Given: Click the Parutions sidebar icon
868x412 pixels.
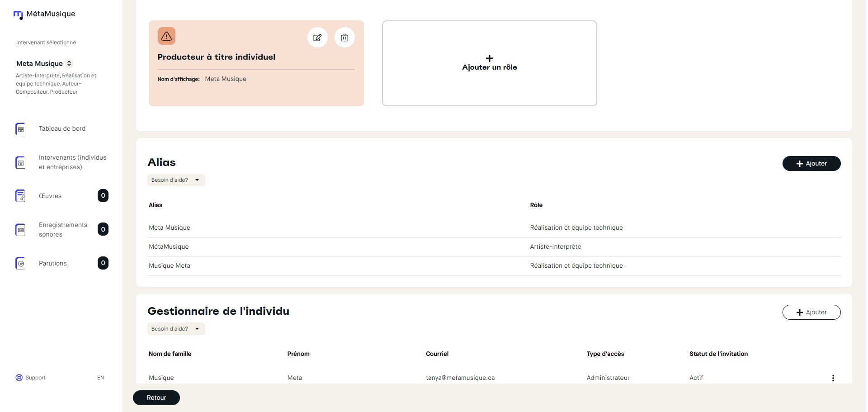Looking at the screenshot, I should [x=20, y=263].
